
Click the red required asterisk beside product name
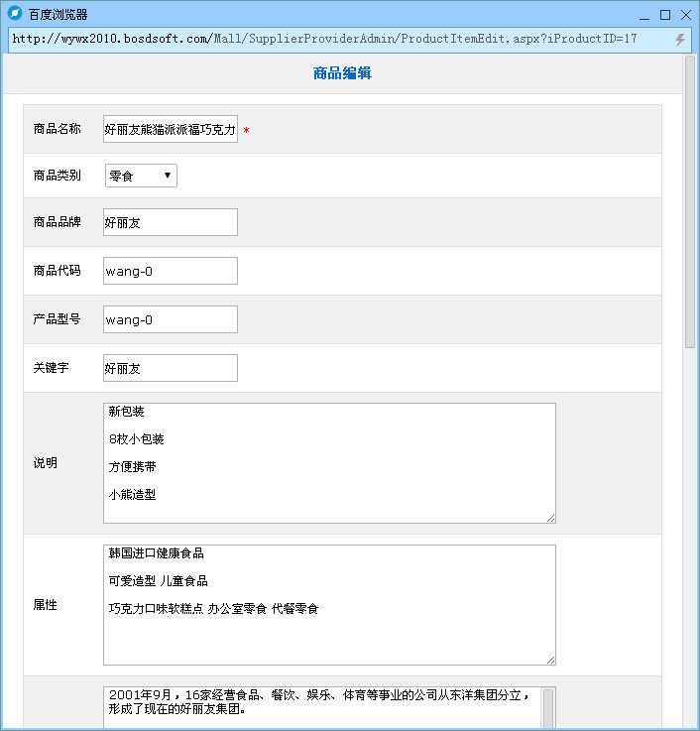point(246,131)
